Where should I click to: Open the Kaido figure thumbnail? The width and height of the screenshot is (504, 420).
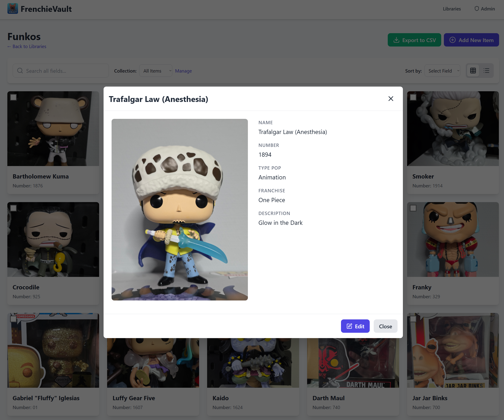253,363
